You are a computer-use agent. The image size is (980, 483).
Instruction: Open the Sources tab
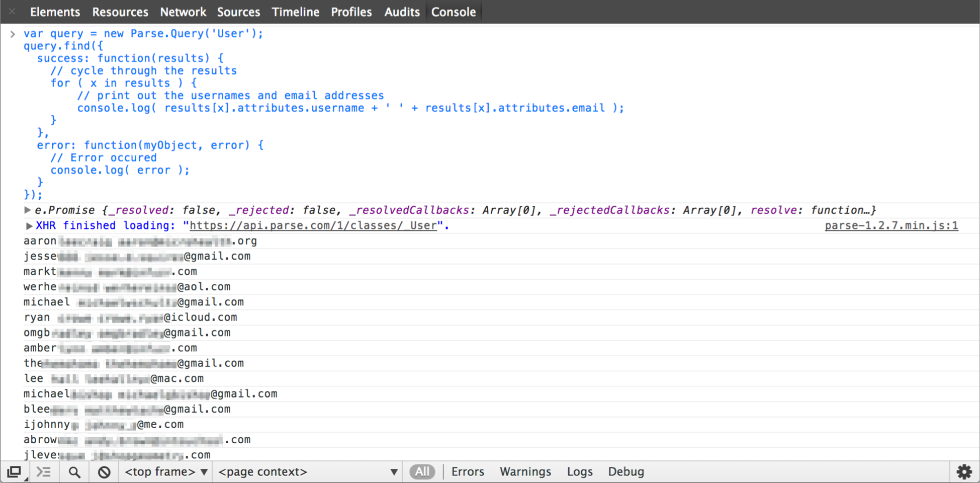tap(238, 12)
